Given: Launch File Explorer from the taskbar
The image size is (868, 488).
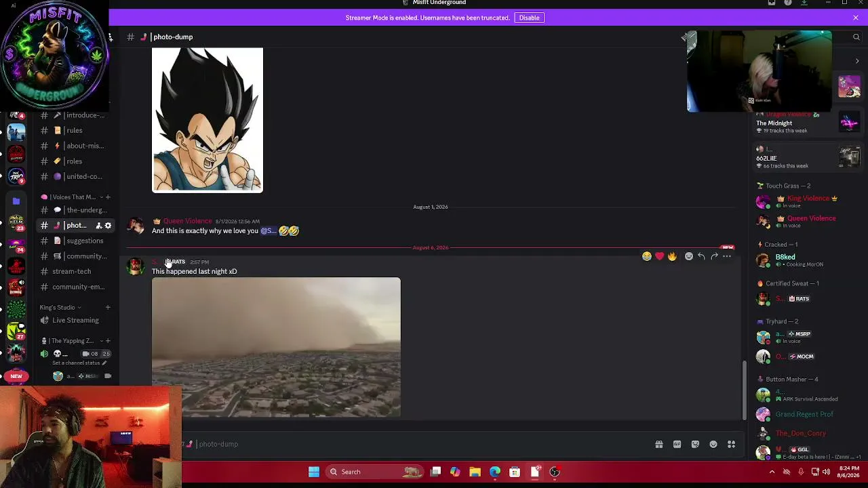Looking at the screenshot, I should coord(475,472).
